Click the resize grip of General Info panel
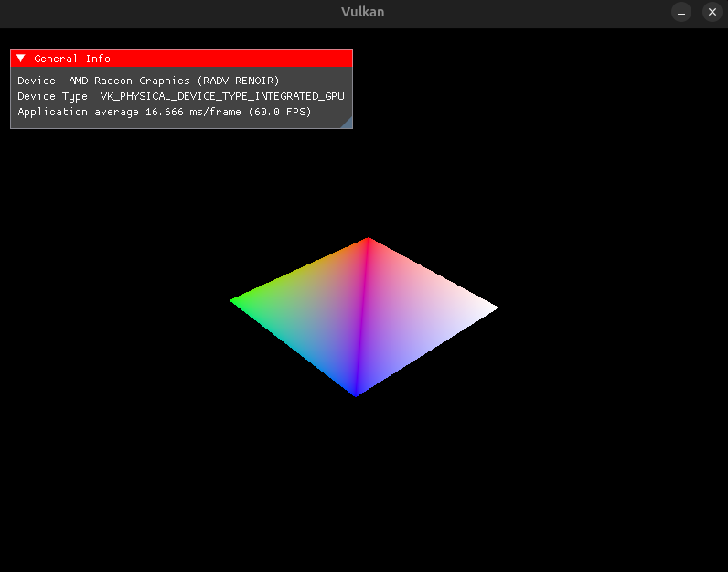 point(347,123)
